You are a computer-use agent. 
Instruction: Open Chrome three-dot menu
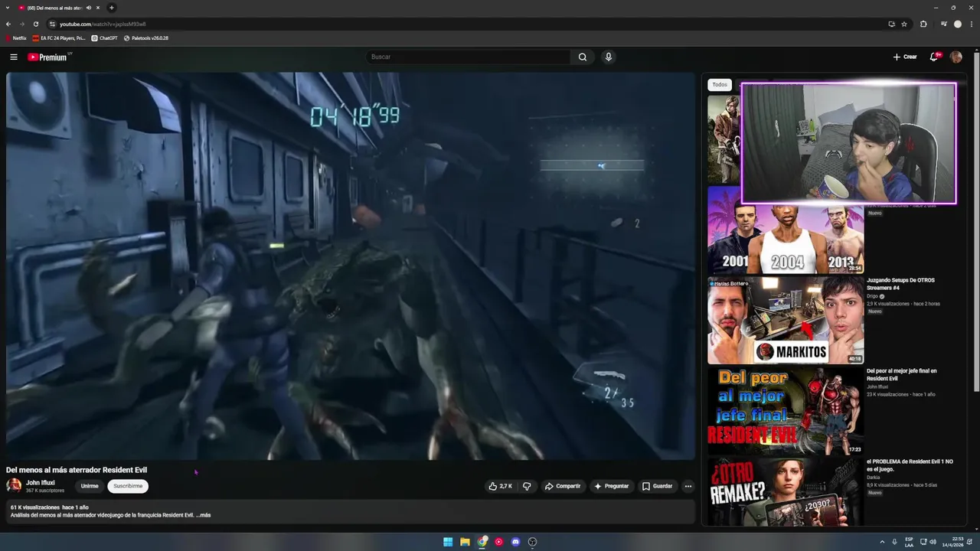(971, 24)
